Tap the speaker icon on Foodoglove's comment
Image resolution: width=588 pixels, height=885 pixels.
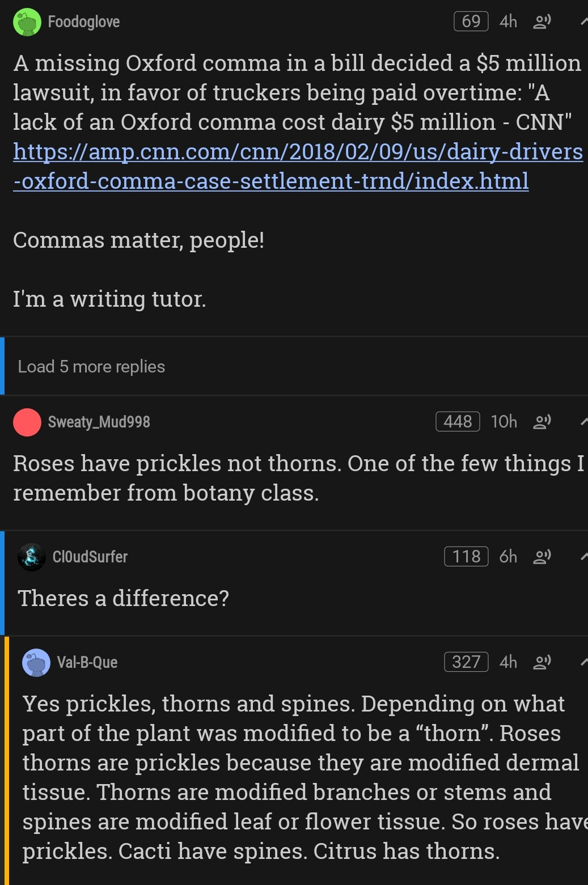pyautogui.click(x=542, y=22)
